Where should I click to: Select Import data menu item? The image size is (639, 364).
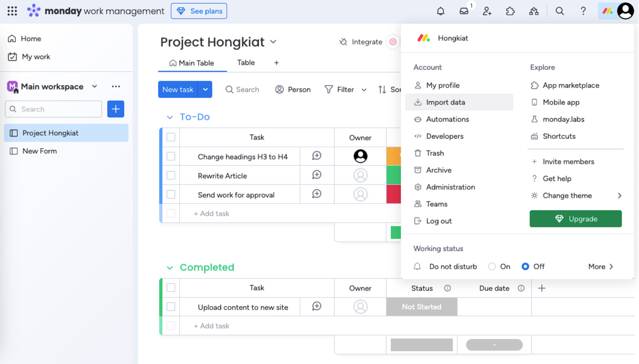click(459, 102)
